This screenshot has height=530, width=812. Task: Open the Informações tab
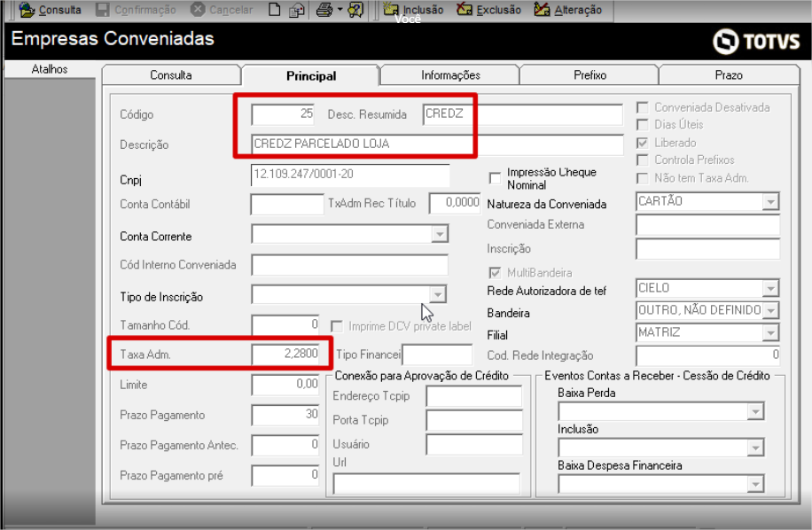click(450, 75)
